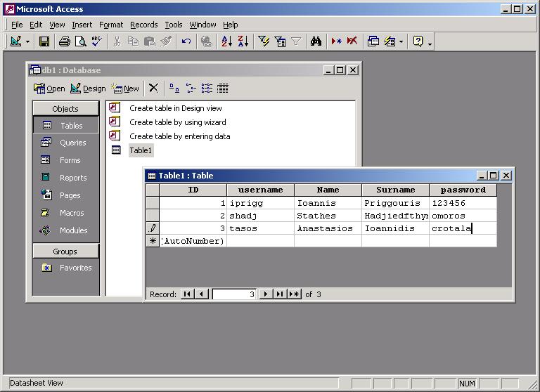Viewport: 540px width, 392px height.
Task: Click the Delete X icon in db1 window
Action: pyautogui.click(x=153, y=88)
